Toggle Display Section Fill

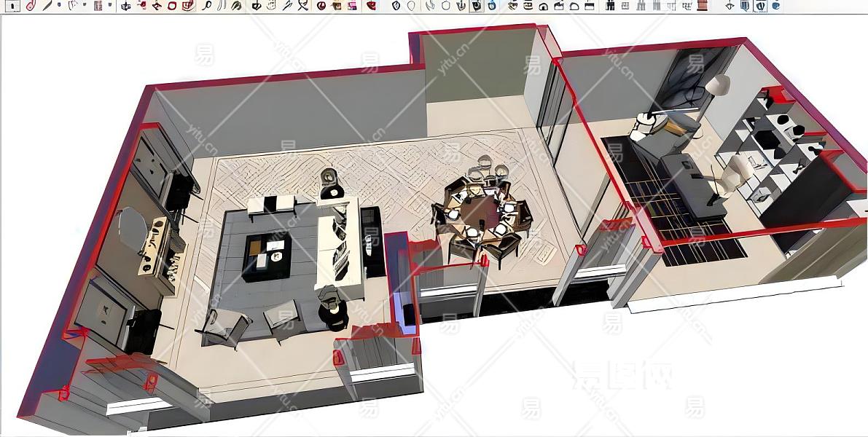pos(775,6)
